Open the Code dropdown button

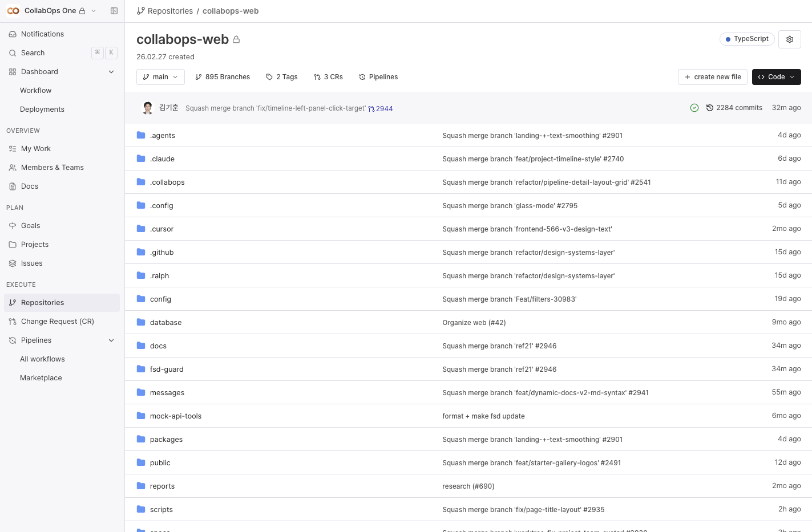point(777,77)
